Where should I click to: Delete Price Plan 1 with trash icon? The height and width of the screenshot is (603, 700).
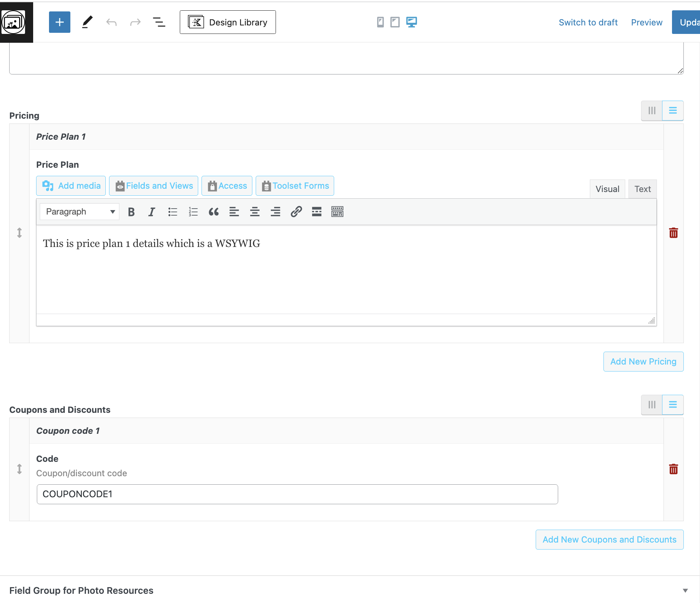pyautogui.click(x=673, y=233)
